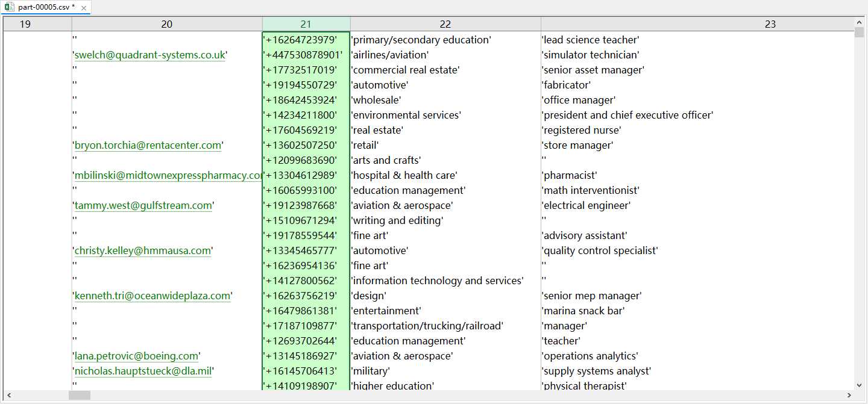
Task: Select cell 'supply systems analyst'
Action: 697,371
